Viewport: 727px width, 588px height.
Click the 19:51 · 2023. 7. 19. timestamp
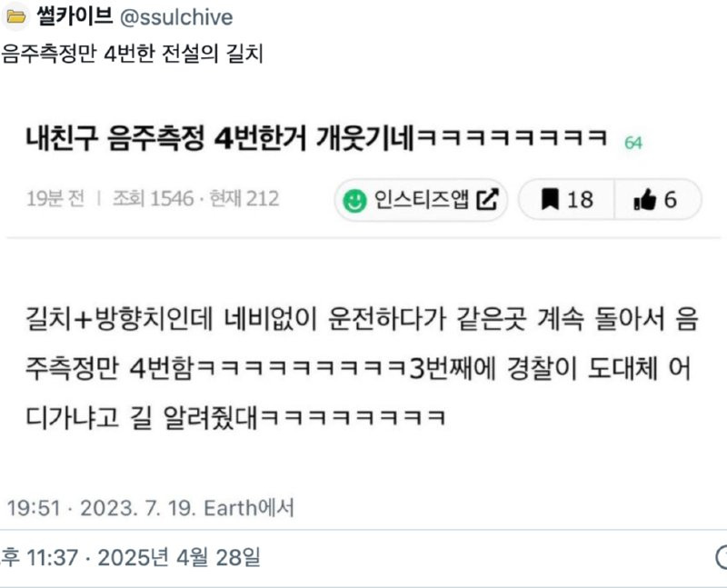pyautogui.click(x=102, y=508)
